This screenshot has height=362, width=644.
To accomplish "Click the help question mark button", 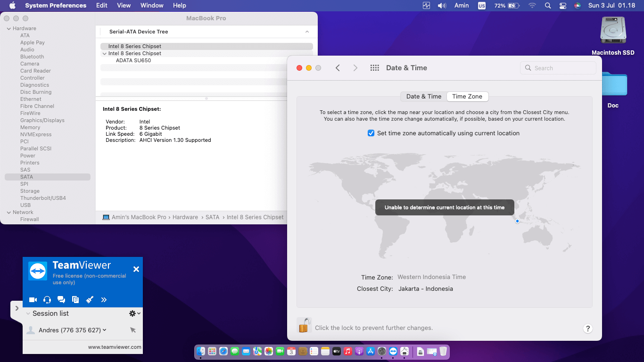I will click(587, 329).
